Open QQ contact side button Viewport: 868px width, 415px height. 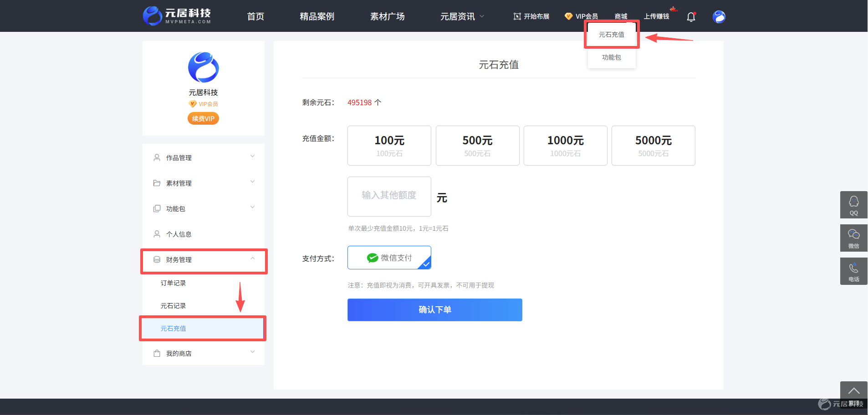[x=853, y=205]
